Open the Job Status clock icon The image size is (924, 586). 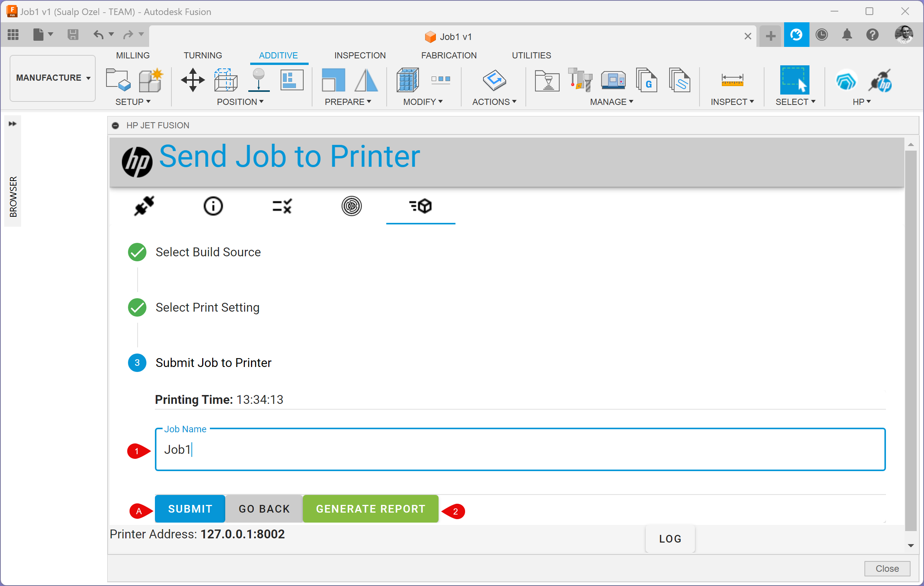(x=821, y=35)
